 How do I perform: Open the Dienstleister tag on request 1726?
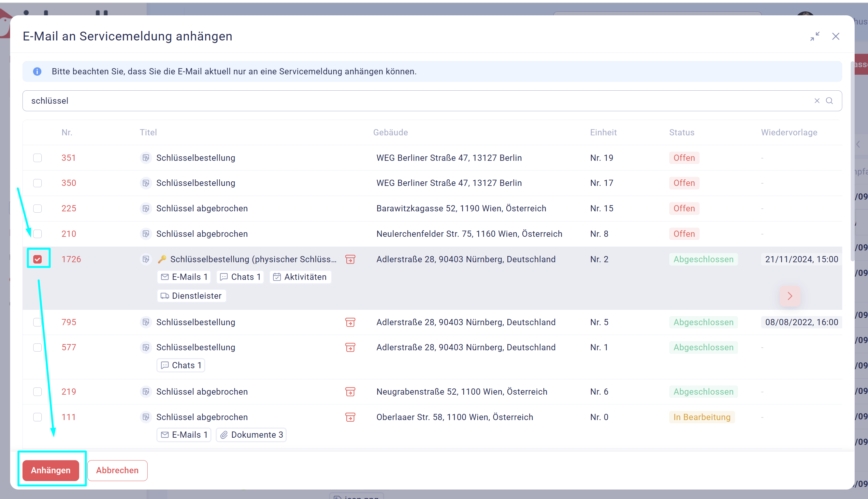(191, 296)
